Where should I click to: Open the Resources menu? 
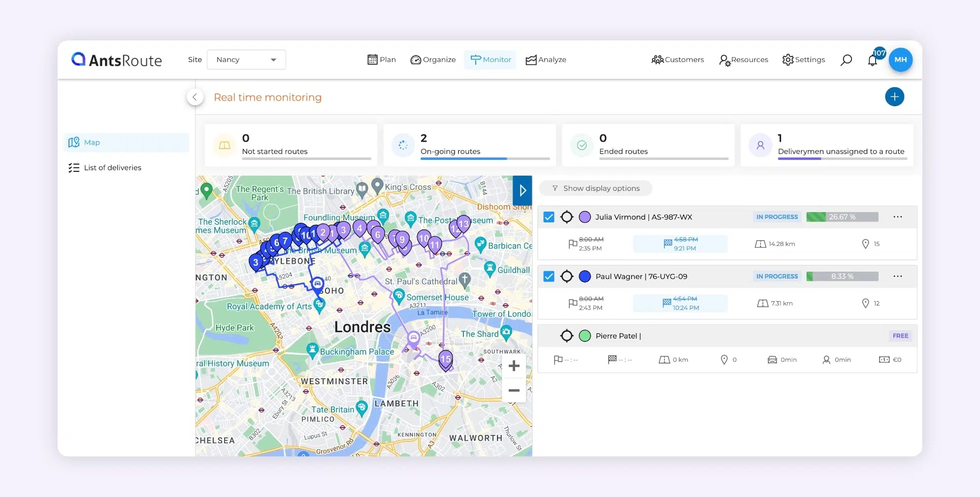tap(744, 60)
